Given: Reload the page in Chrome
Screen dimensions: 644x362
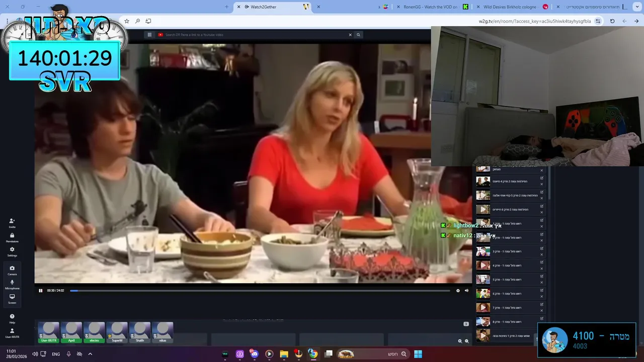Looking at the screenshot, I should pos(612,21).
